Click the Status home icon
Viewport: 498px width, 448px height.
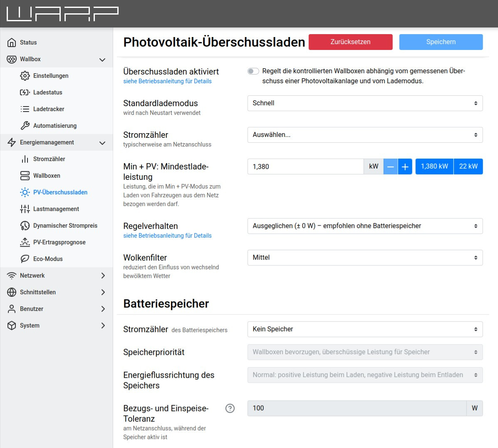click(x=12, y=42)
